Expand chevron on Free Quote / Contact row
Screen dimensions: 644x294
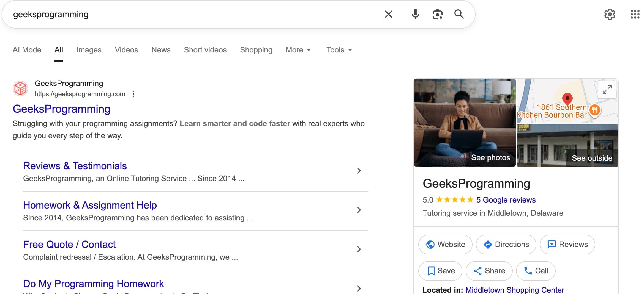359,249
